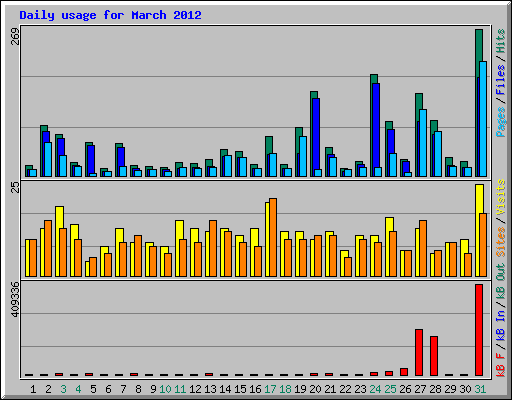This screenshot has width=512, height=400.
Task: Click day label 8 on the x-axis
Action: click(x=138, y=389)
